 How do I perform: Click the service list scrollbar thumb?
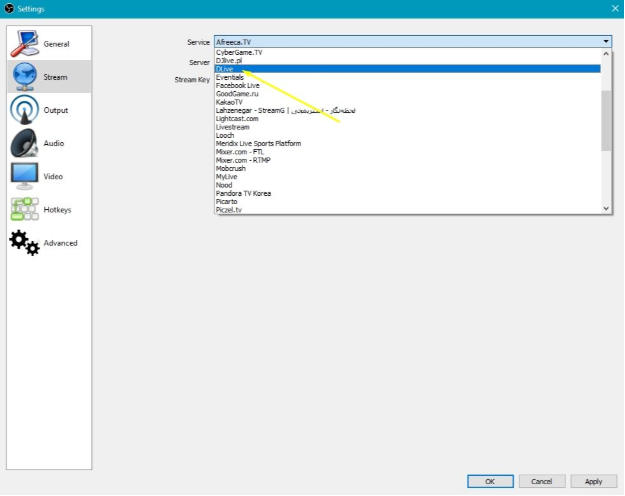tap(606, 121)
